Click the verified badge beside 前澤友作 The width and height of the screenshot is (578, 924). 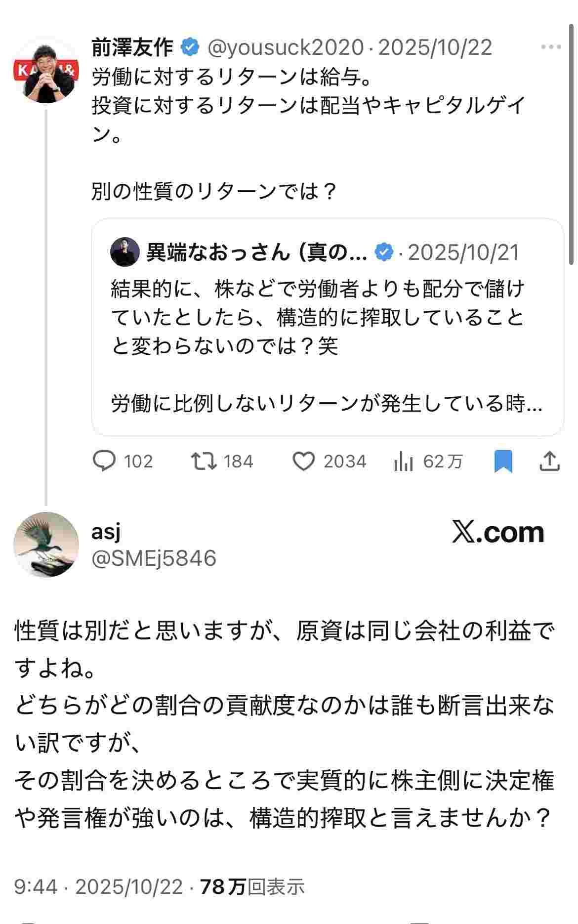190,47
